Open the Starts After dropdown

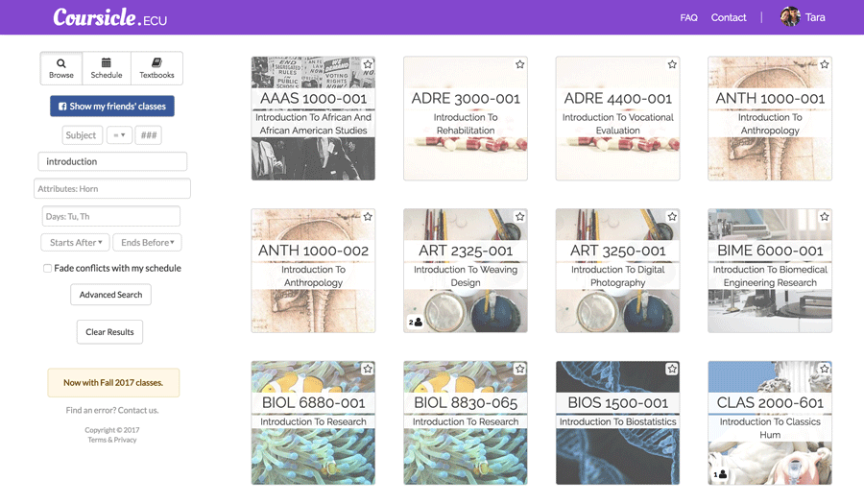75,243
